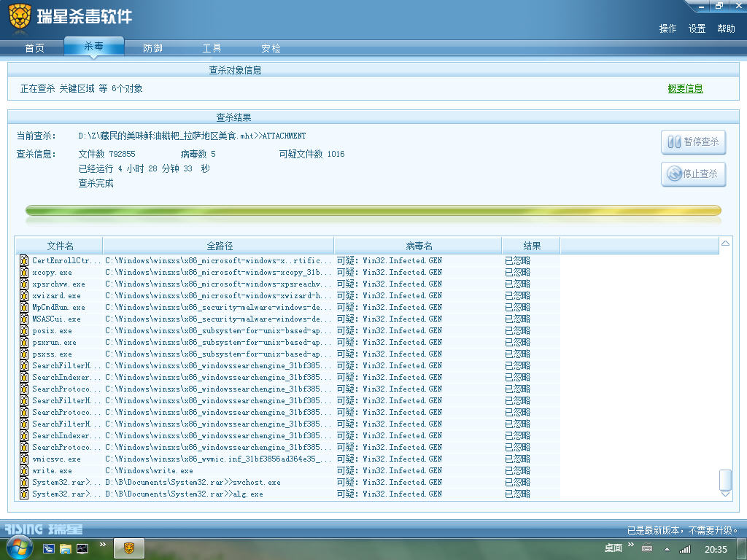Click the list scrollbar up arrow
The height and width of the screenshot is (560, 747).
(725, 244)
